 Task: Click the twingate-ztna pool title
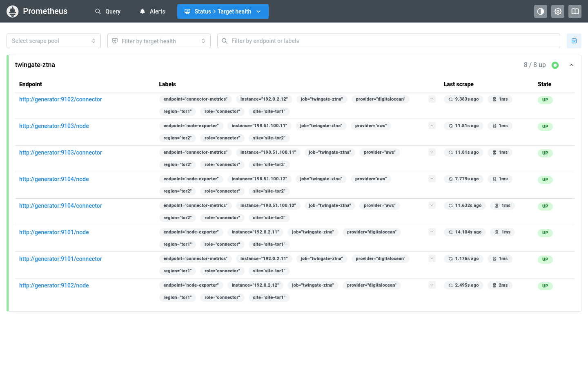[35, 65]
